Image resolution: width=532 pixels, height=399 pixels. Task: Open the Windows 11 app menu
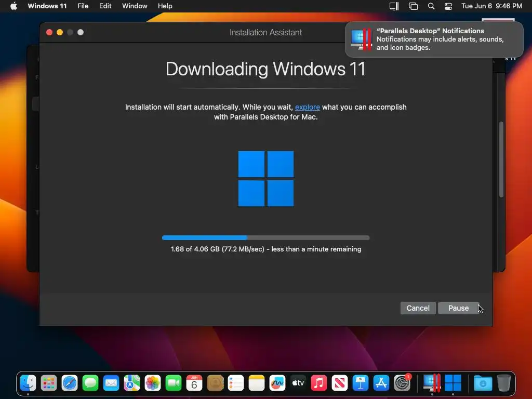coord(47,6)
